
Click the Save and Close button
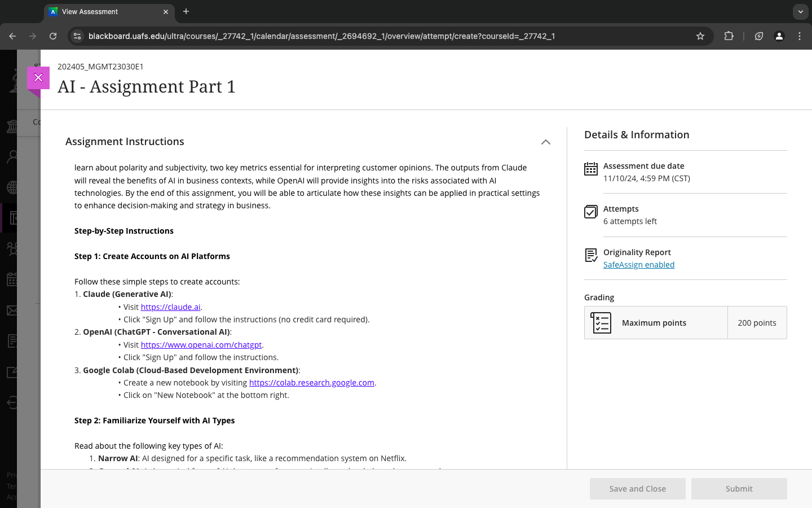[637, 489]
